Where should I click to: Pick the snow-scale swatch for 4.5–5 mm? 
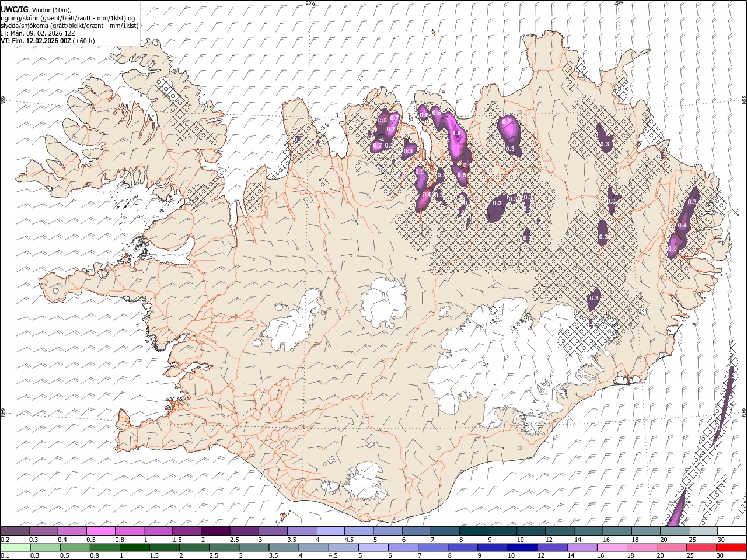coord(358,531)
